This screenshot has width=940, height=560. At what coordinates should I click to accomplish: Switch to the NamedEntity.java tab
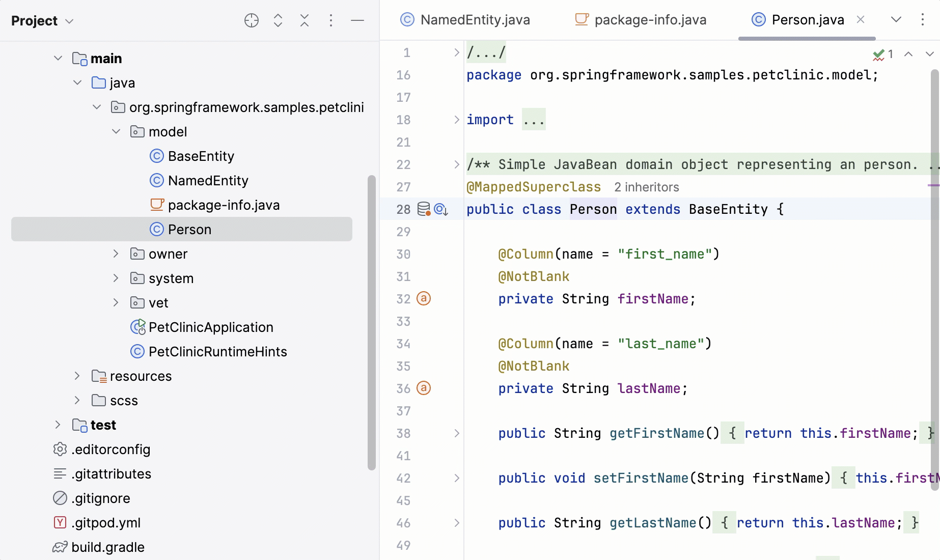474,19
